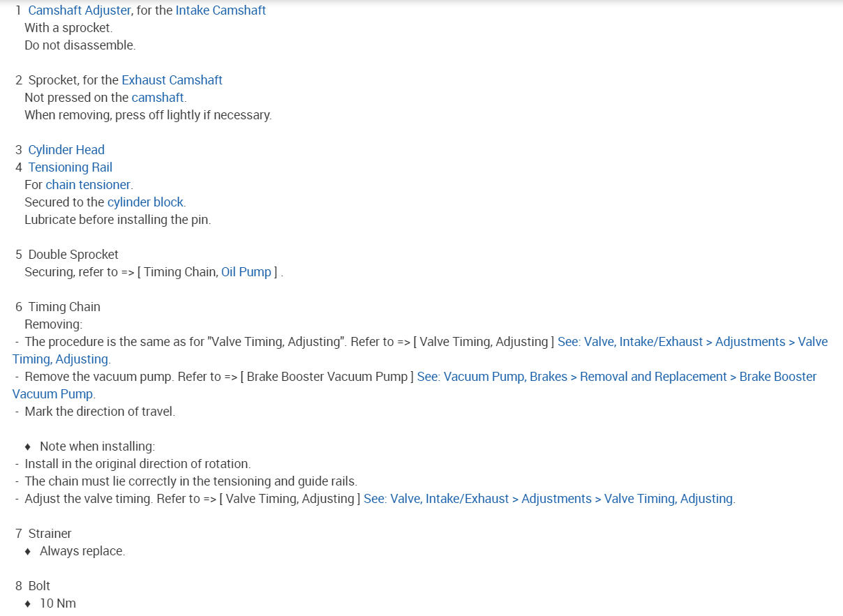
Task: Follow Valve Timing link in installing notes
Action: [548, 499]
